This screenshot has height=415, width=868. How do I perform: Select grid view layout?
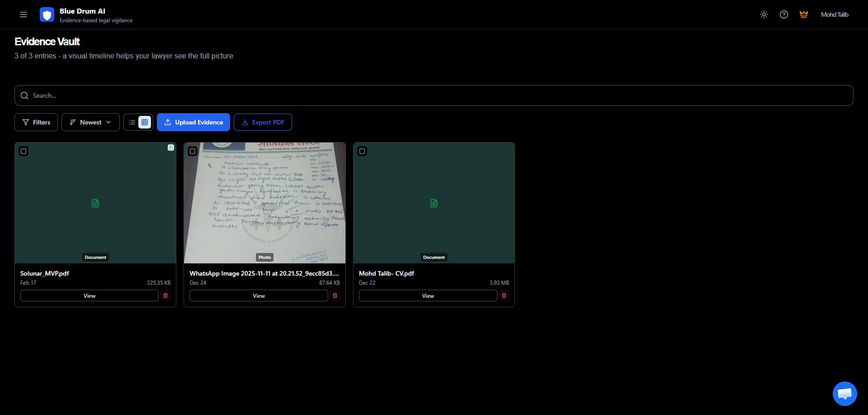pyautogui.click(x=144, y=122)
